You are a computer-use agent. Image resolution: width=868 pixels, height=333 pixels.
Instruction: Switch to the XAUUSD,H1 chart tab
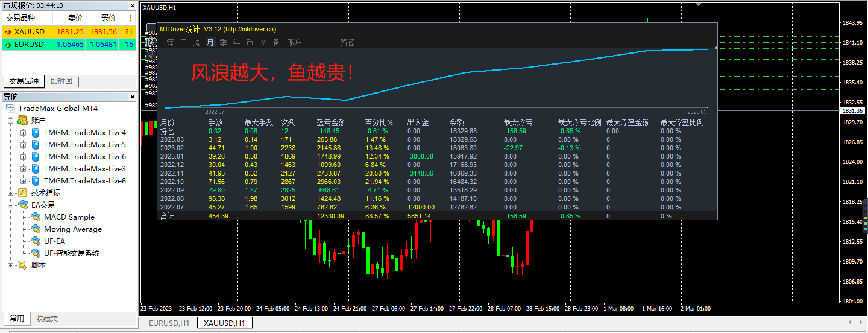225,323
